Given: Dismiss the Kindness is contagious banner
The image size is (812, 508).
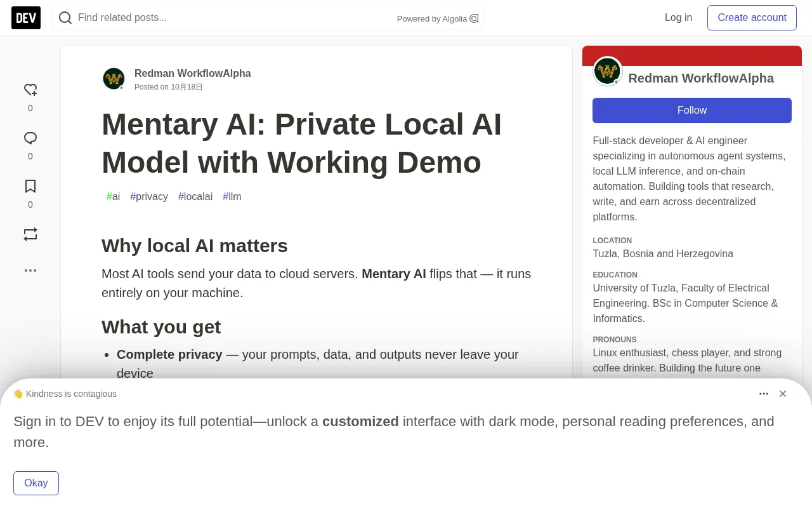Looking at the screenshot, I should (x=783, y=394).
